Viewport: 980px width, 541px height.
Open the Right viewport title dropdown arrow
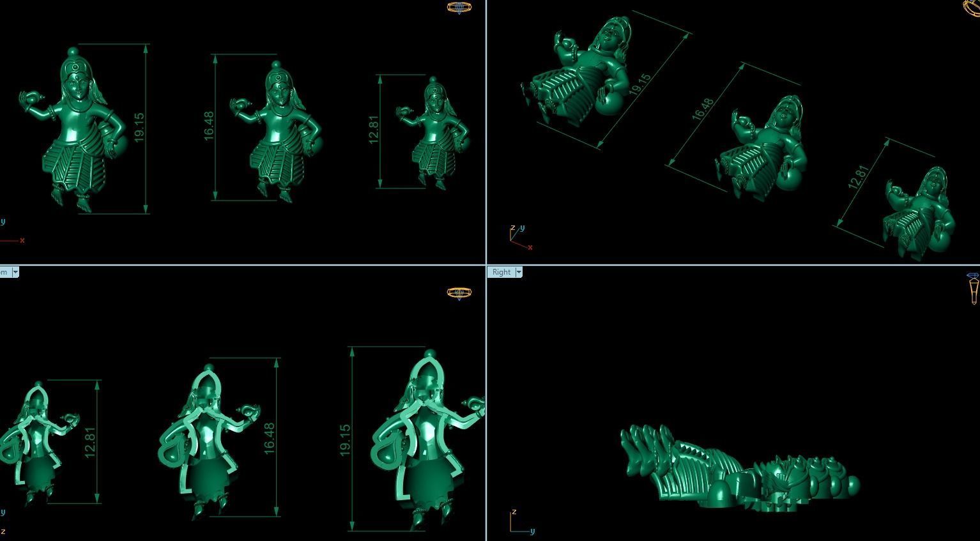point(519,272)
